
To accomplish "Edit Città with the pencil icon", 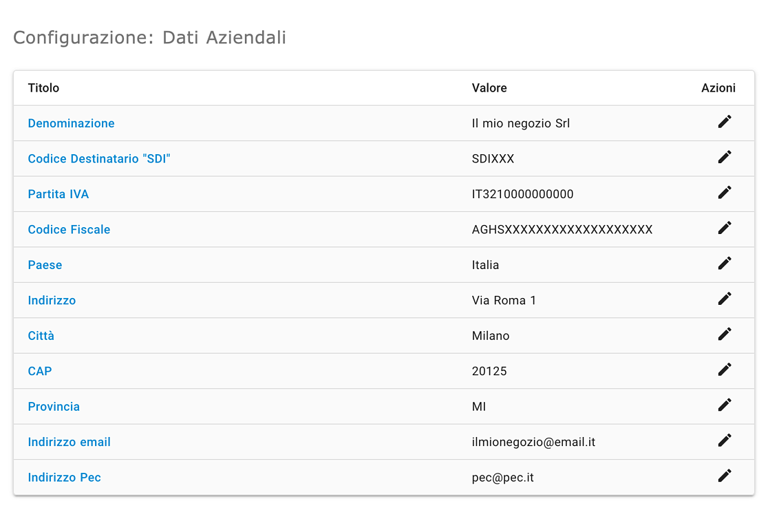I will click(725, 334).
